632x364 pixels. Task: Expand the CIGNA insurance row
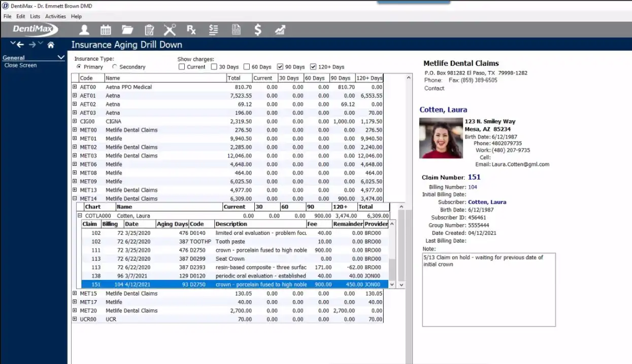75,121
